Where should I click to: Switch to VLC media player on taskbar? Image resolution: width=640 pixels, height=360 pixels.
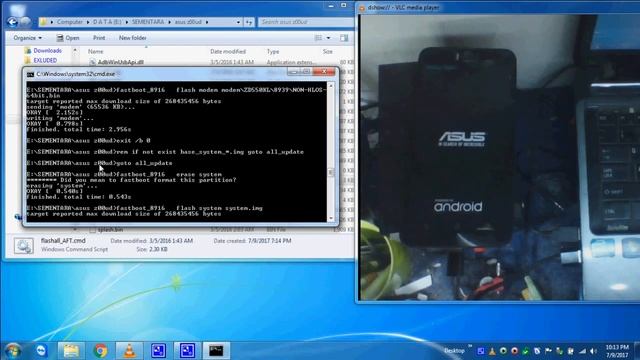(129, 351)
